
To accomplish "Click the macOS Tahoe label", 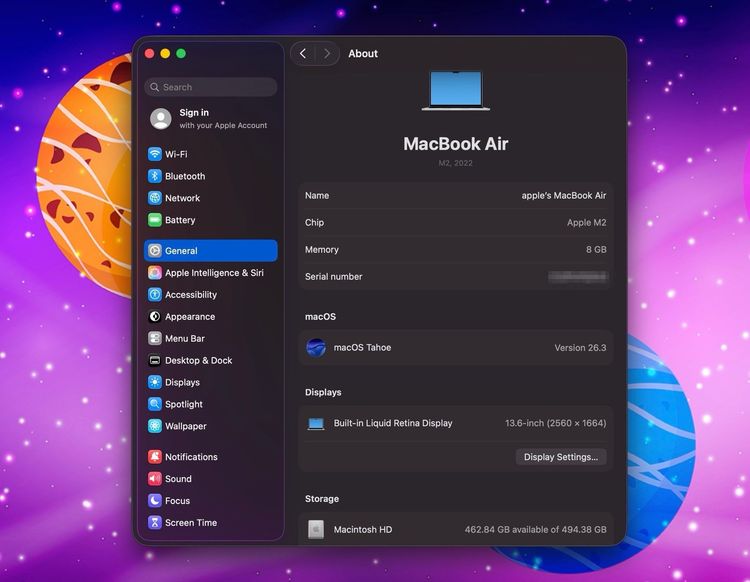I will click(x=362, y=348).
